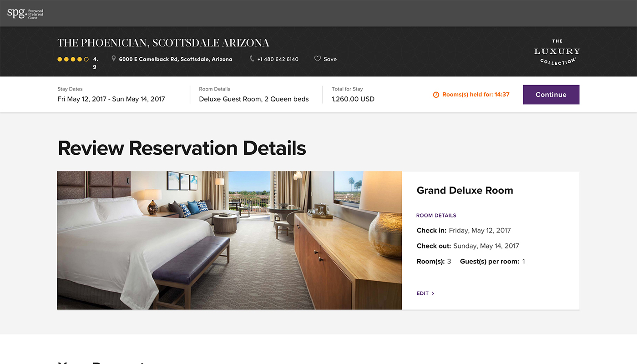Call +1 480 642 6140 phone link
This screenshot has height=364, width=637.
278,59
